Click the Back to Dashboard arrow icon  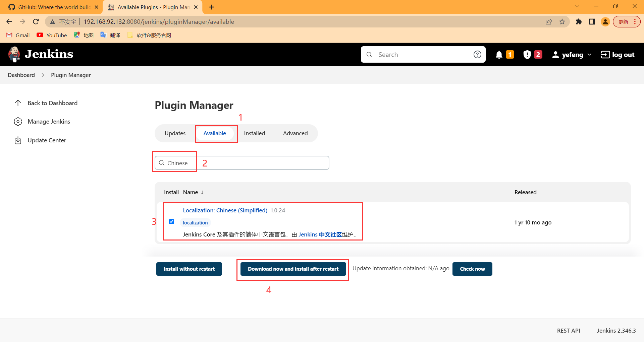tap(18, 103)
